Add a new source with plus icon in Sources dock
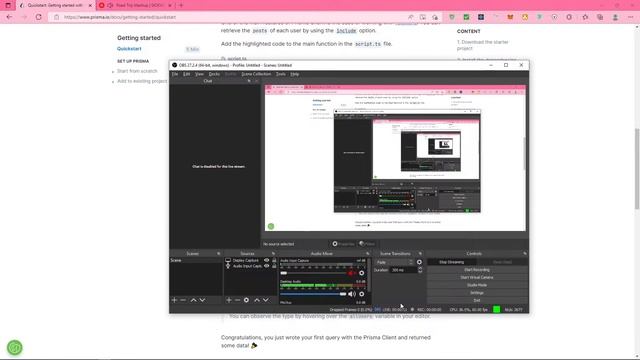Viewport: 640px width, 360px height. (x=229, y=300)
